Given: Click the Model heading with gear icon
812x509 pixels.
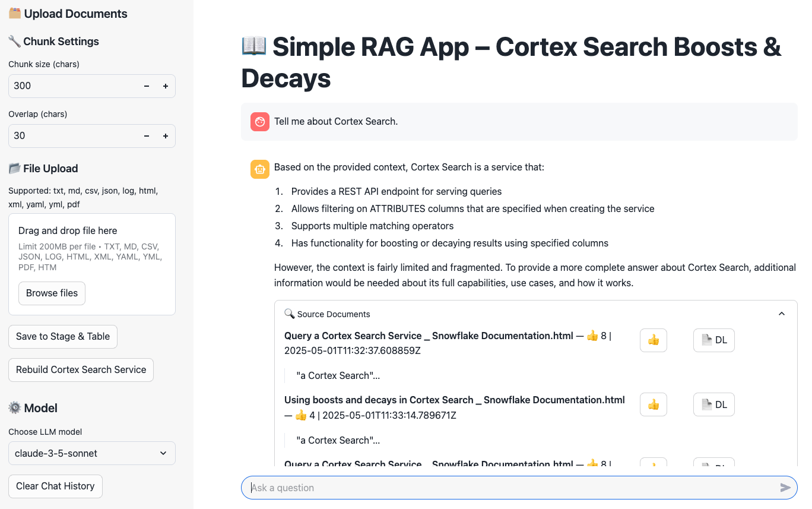Looking at the screenshot, I should point(33,408).
